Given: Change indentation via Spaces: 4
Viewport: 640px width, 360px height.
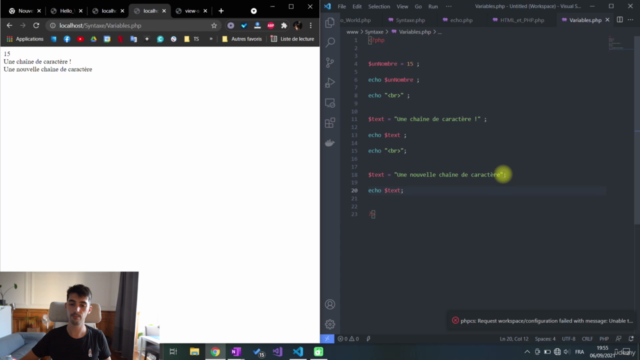Looking at the screenshot, I should click(545, 339).
